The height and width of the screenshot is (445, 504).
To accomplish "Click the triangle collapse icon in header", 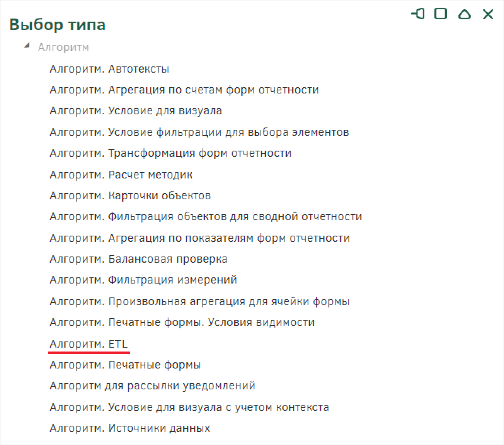I will pyautogui.click(x=464, y=14).
